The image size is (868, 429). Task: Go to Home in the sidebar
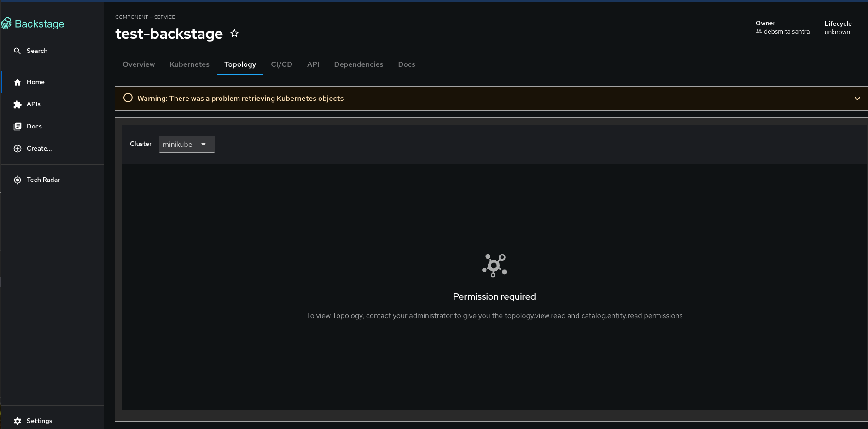click(52, 82)
